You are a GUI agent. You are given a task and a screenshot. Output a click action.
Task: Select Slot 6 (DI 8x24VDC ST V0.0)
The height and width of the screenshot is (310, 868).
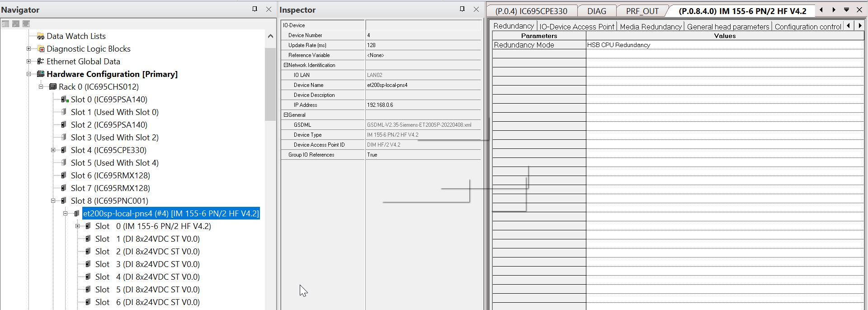[x=147, y=302]
